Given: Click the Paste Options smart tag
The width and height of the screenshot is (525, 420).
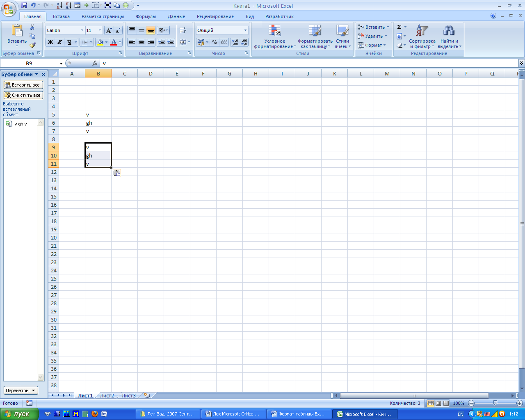Looking at the screenshot, I should pyautogui.click(x=116, y=173).
